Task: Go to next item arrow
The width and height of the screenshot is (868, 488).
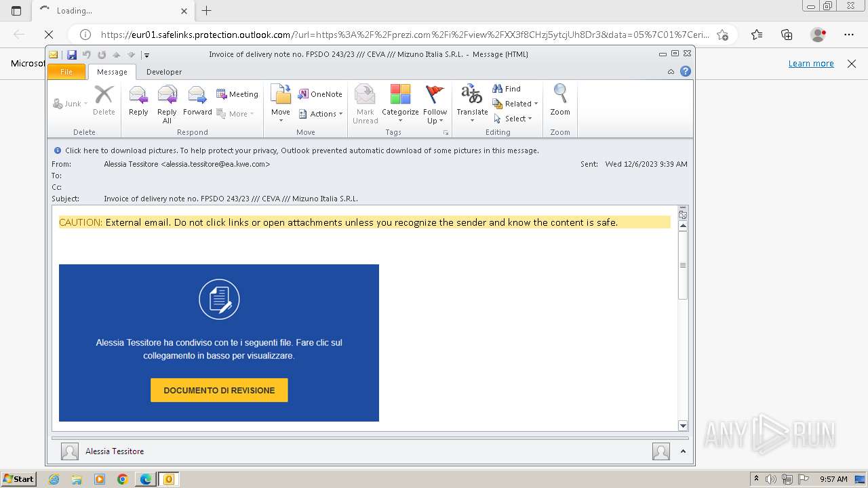Action: coord(131,55)
